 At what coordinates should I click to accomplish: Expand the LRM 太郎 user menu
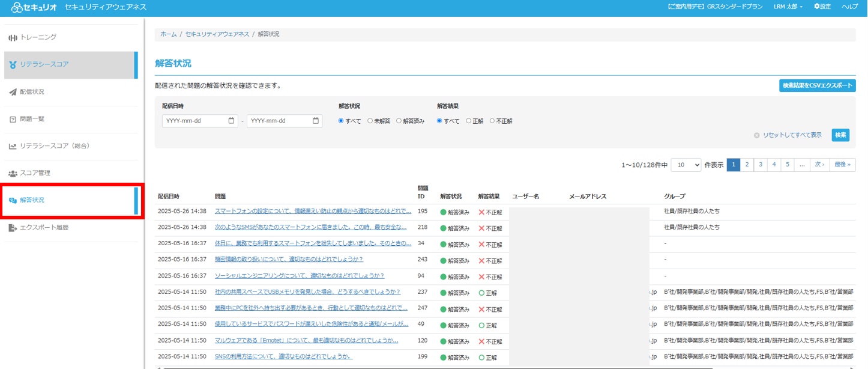click(x=788, y=7)
